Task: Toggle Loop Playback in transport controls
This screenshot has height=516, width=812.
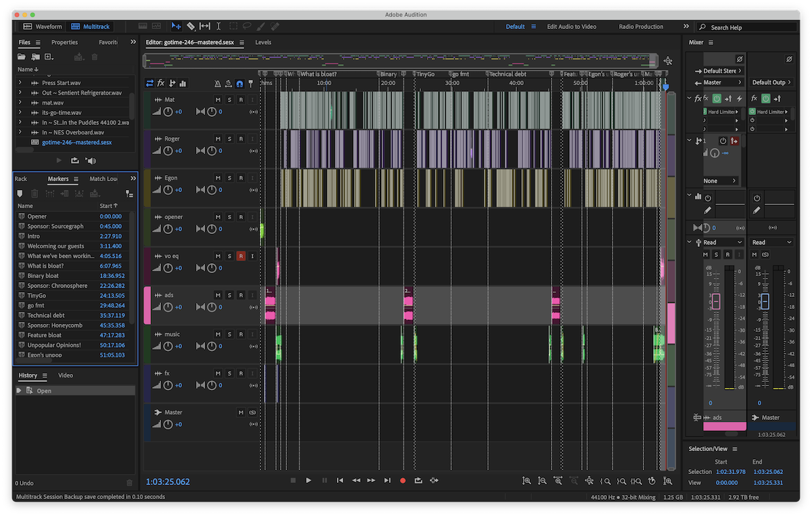Action: 418,480
